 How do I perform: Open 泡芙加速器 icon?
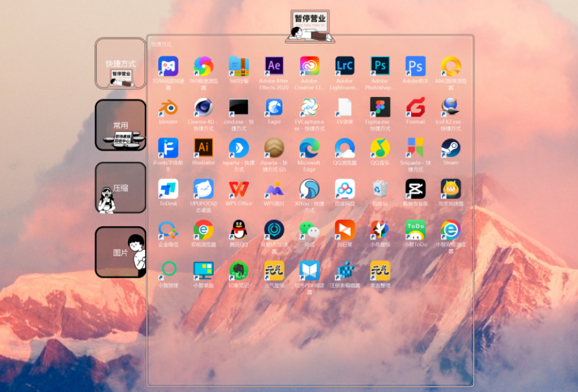pyautogui.click(x=451, y=189)
